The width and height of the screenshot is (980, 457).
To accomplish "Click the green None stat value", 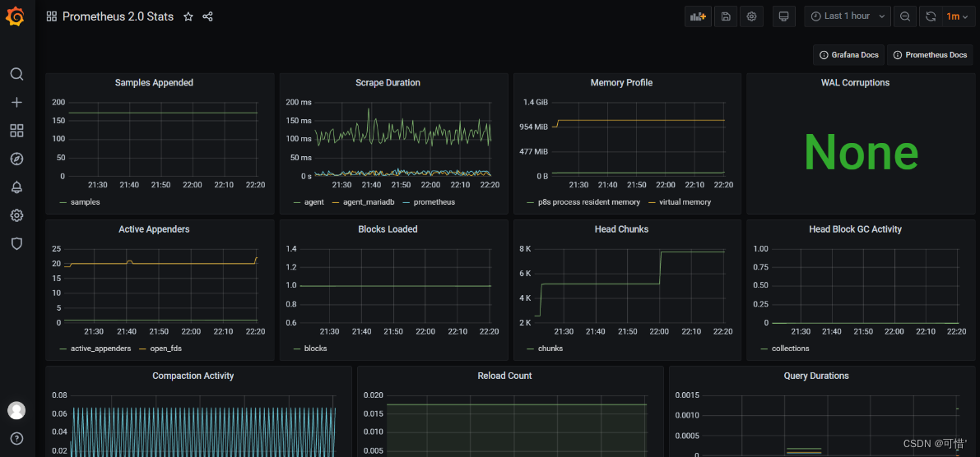I will click(x=861, y=152).
